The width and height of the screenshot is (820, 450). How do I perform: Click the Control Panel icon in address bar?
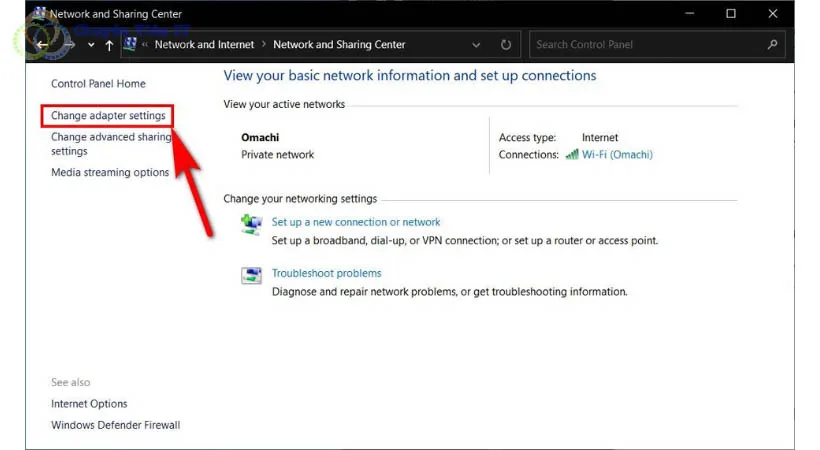pos(130,45)
